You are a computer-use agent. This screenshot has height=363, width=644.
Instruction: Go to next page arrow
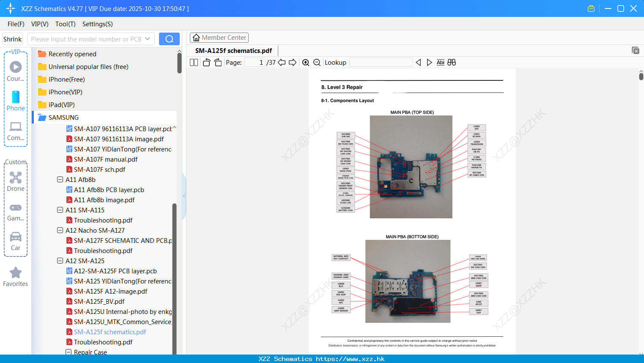(293, 63)
